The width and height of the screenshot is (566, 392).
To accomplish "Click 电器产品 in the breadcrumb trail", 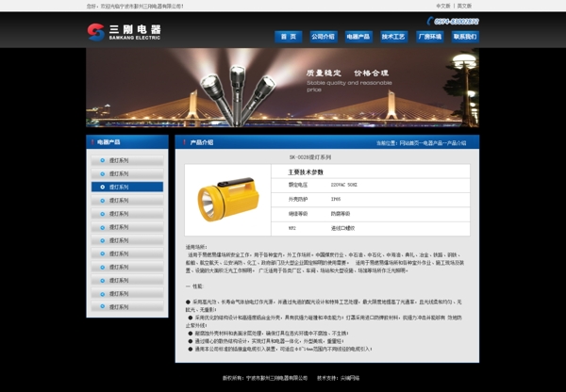I will (433, 143).
